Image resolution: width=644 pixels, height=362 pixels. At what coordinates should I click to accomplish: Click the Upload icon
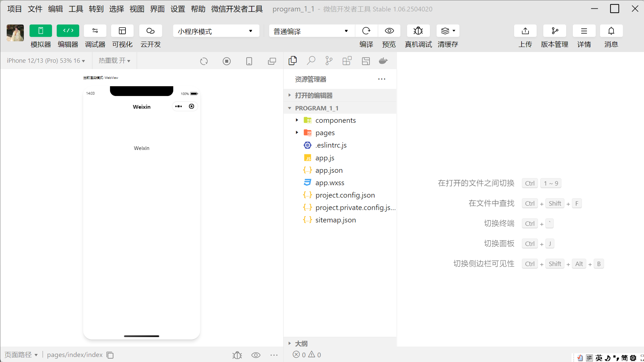(x=525, y=31)
